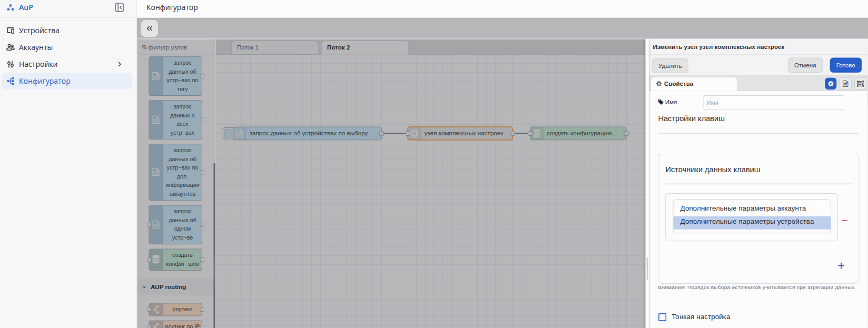This screenshot has height=328, width=868.
Task: Click the node properties gear icon
Action: click(x=831, y=84)
